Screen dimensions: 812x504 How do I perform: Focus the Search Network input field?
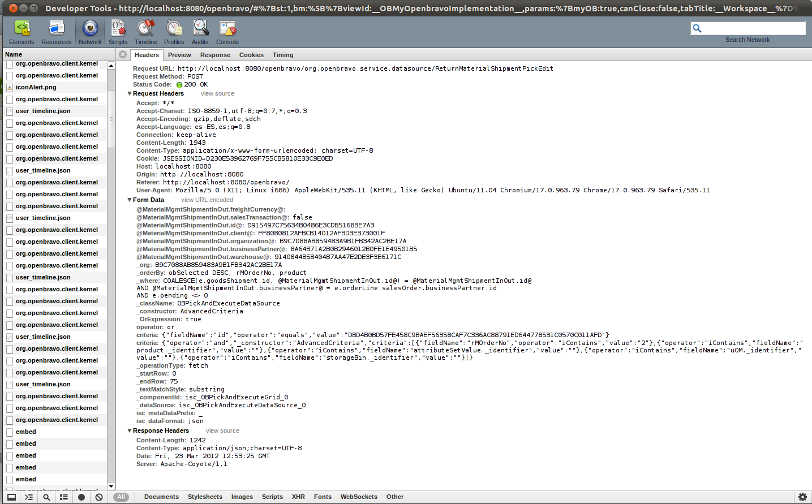point(747,28)
